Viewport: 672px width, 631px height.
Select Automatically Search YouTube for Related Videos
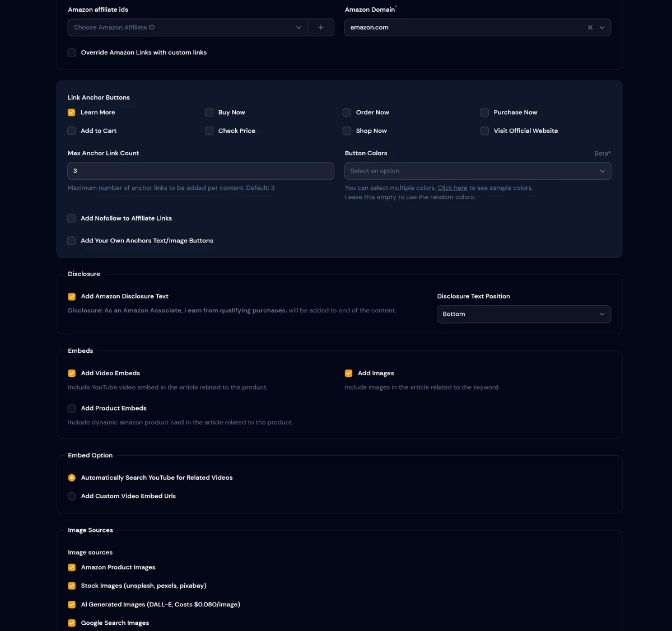[72, 478]
